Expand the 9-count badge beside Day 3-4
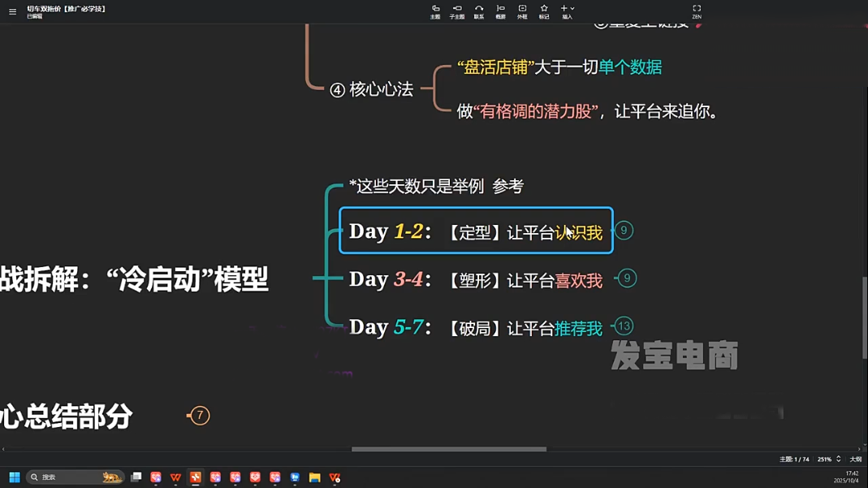 (627, 279)
